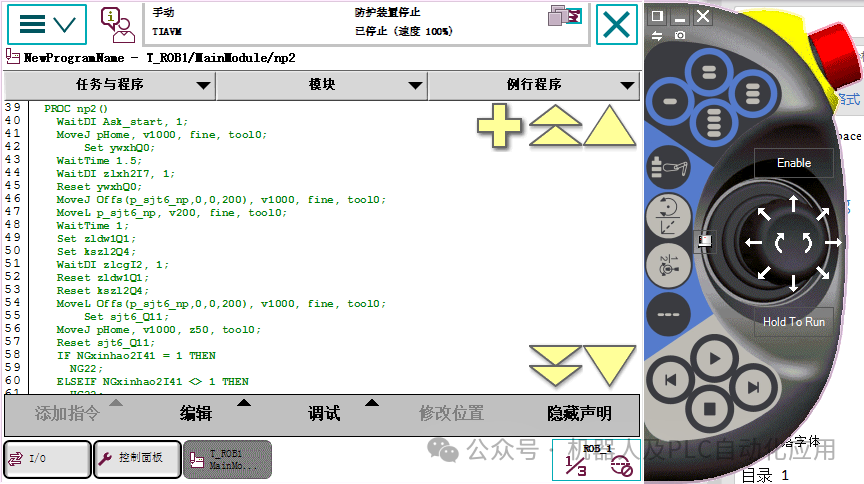Page down with double down arrow

pos(555,365)
